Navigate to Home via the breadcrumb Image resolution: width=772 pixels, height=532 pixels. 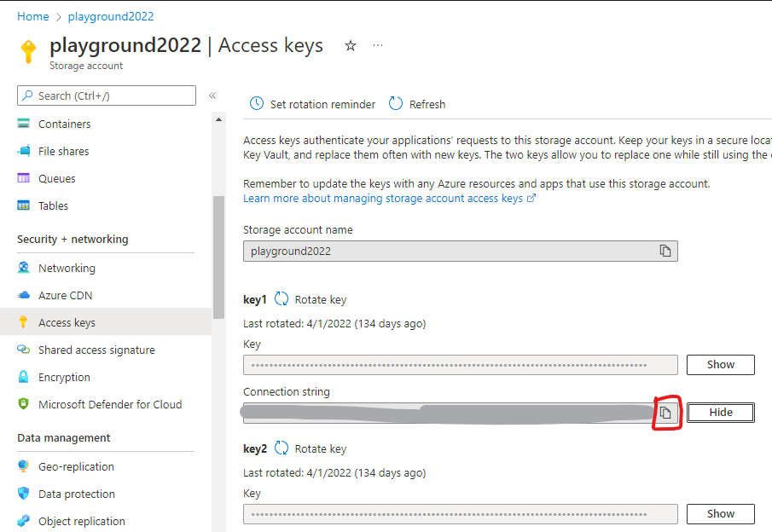(x=33, y=15)
